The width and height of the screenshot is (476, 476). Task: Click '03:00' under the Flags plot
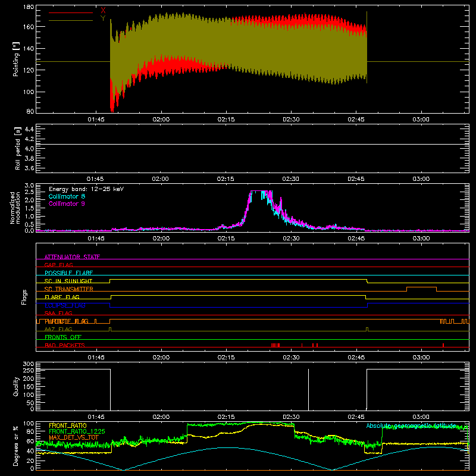click(x=421, y=358)
